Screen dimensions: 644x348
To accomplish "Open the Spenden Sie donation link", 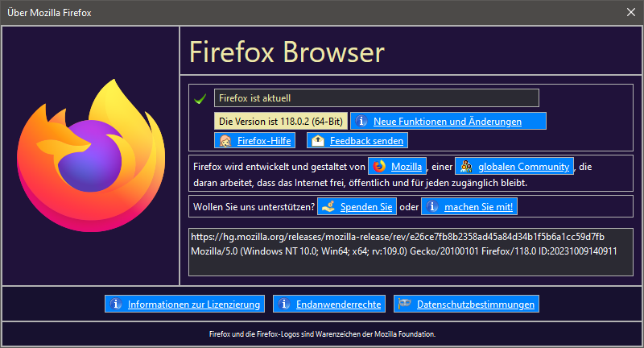I will pos(366,207).
